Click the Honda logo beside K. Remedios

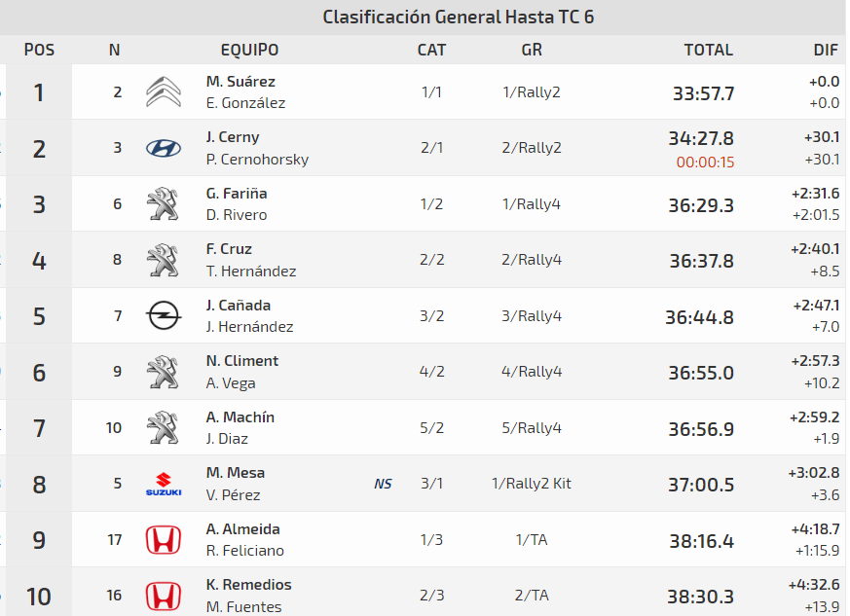(x=163, y=596)
